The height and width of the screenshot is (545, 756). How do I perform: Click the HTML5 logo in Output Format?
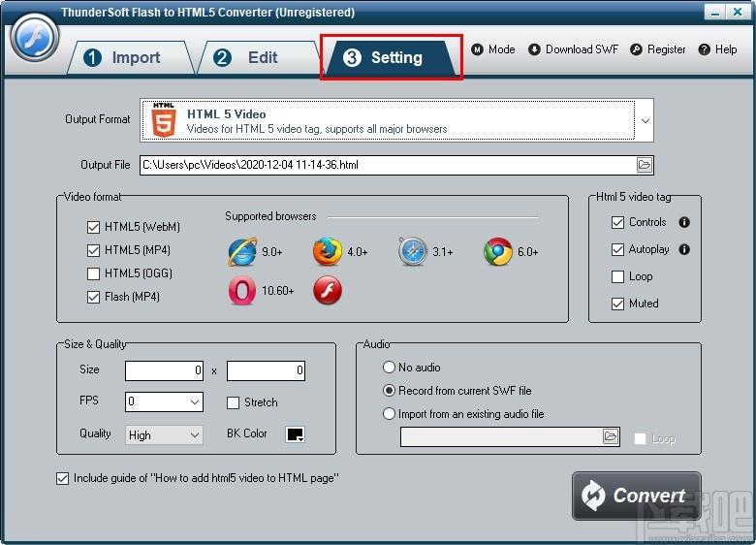[164, 120]
